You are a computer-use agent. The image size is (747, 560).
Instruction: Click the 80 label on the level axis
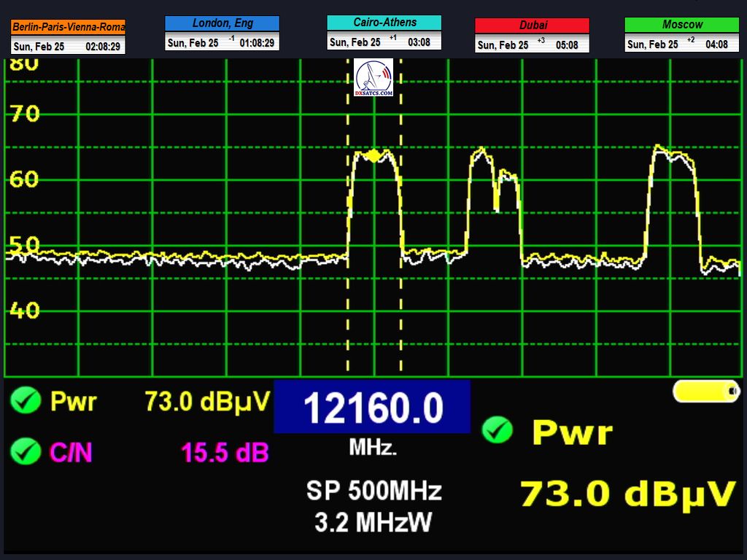(x=23, y=63)
